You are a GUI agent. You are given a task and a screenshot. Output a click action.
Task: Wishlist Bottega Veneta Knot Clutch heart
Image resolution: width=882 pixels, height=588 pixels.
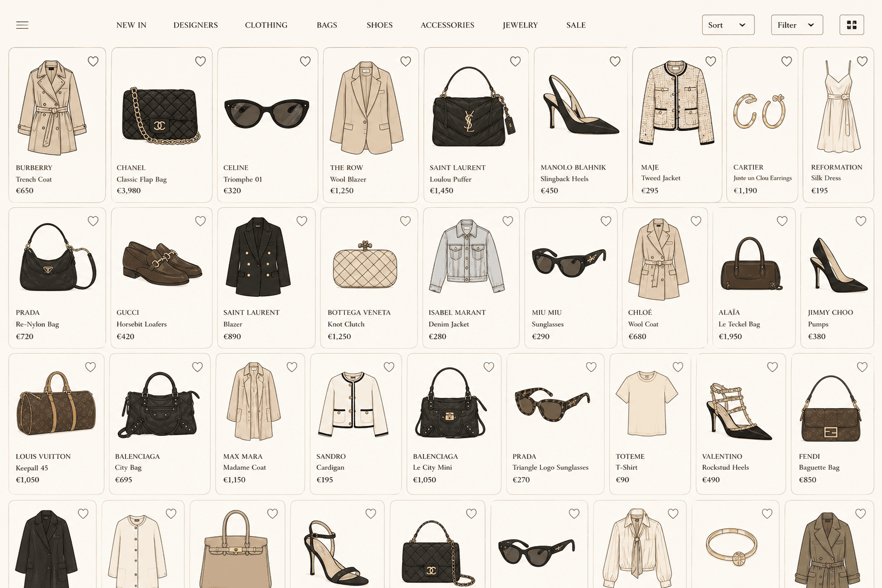(x=405, y=221)
